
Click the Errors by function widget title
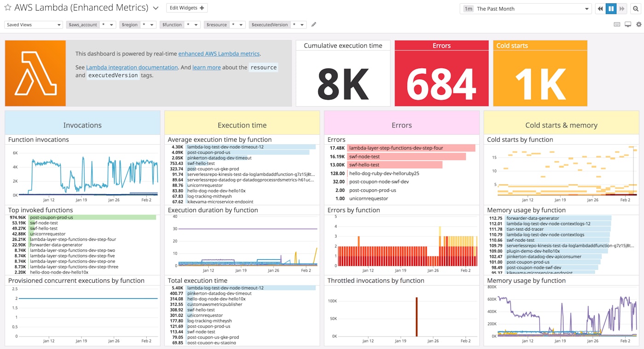click(354, 210)
